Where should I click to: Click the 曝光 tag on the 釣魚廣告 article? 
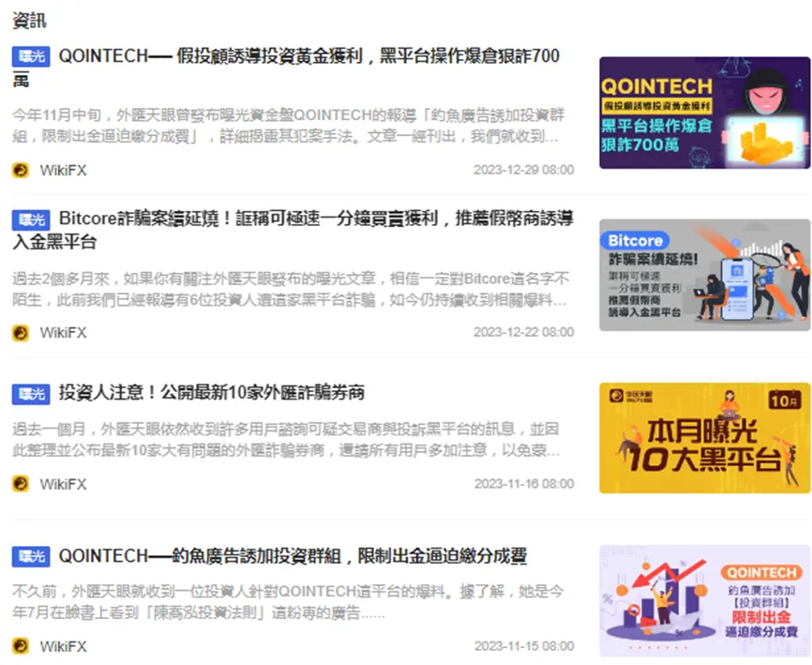(x=31, y=557)
